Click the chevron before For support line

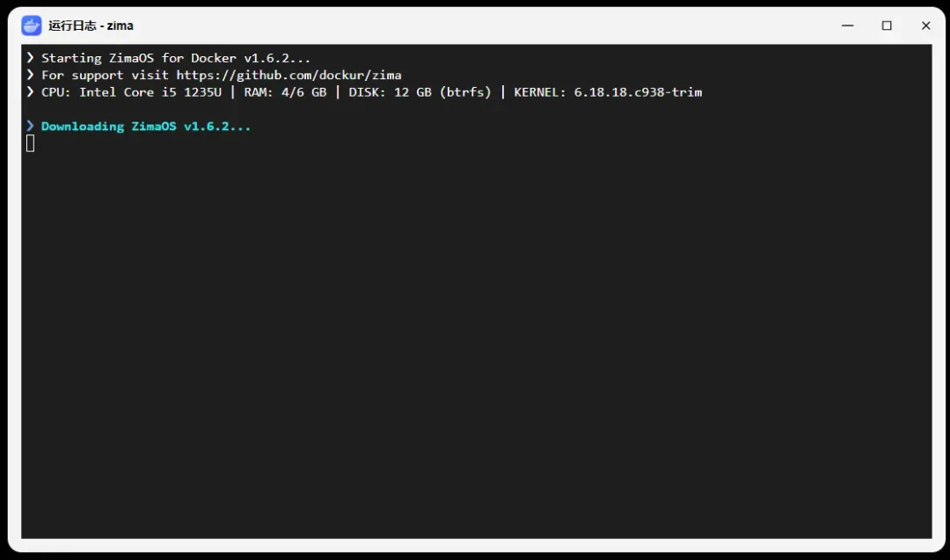[30, 75]
